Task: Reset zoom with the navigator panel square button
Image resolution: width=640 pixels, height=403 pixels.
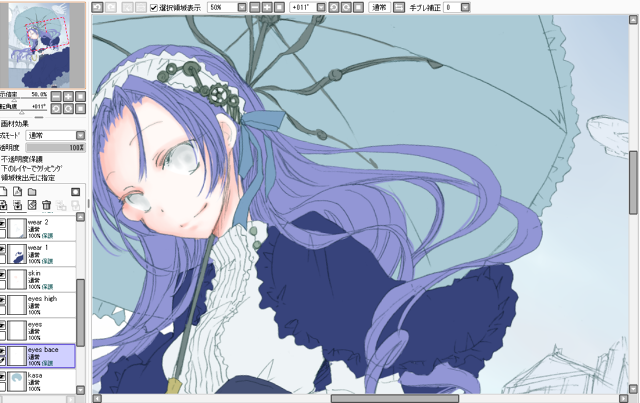Action: [x=80, y=96]
